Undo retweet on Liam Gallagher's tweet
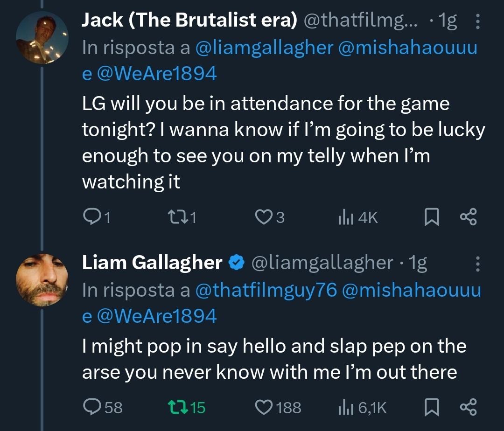The height and width of the screenshot is (431, 504). pos(186,407)
